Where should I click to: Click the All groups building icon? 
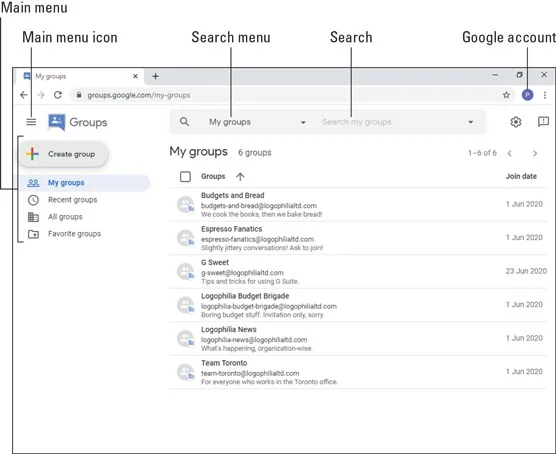click(x=33, y=217)
